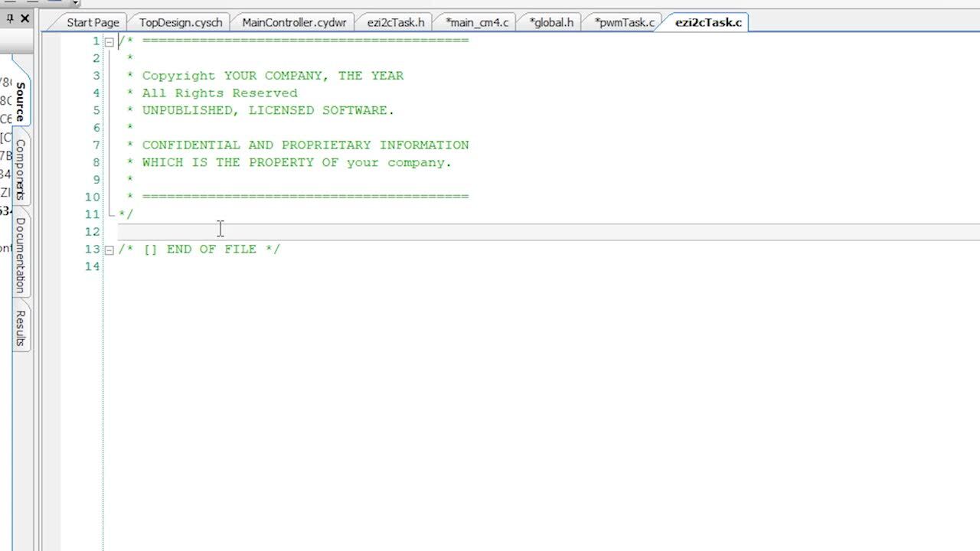This screenshot has width=980, height=551.
Task: Collapse the END OF FILE comment fold
Action: tap(109, 249)
